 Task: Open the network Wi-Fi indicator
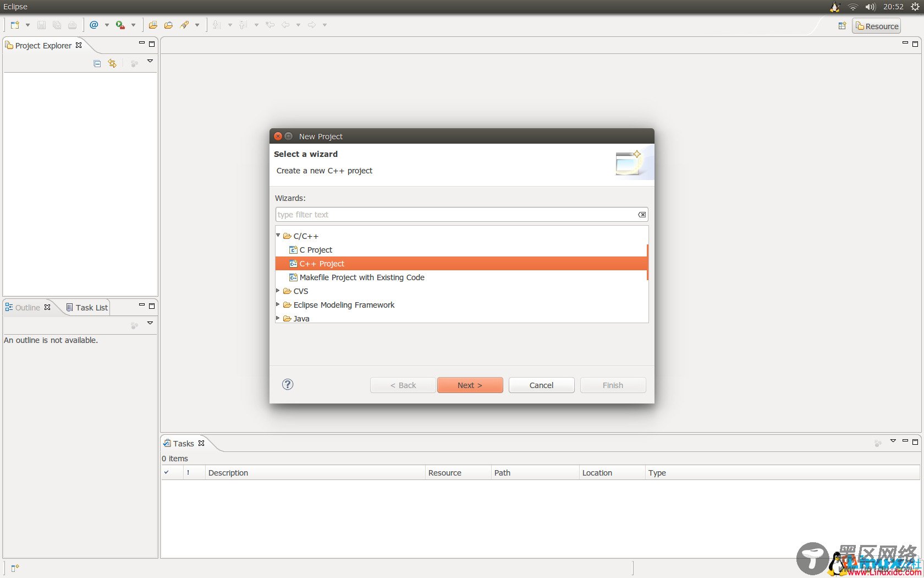point(853,7)
